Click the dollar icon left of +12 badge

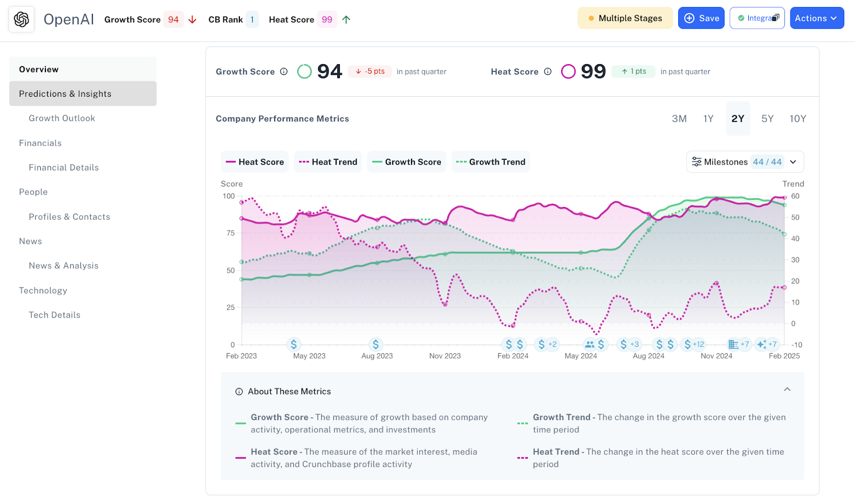click(x=687, y=344)
